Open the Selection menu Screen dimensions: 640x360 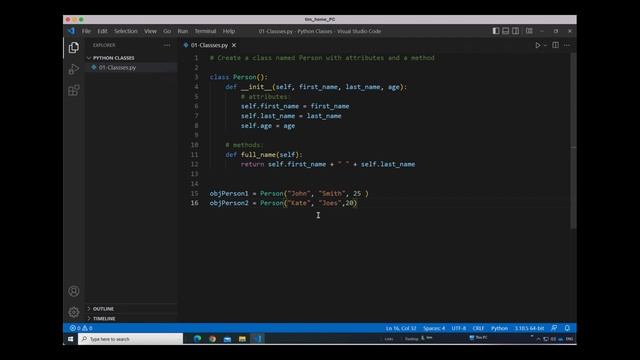(126, 31)
